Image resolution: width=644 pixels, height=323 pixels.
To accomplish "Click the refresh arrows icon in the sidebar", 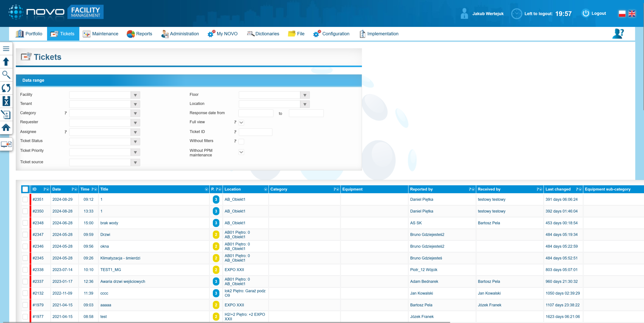I will coord(6,88).
